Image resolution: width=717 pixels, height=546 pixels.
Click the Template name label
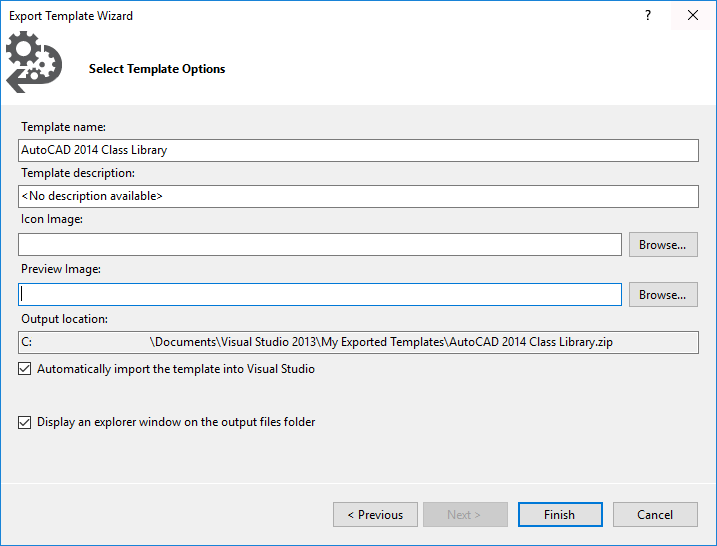(x=63, y=127)
